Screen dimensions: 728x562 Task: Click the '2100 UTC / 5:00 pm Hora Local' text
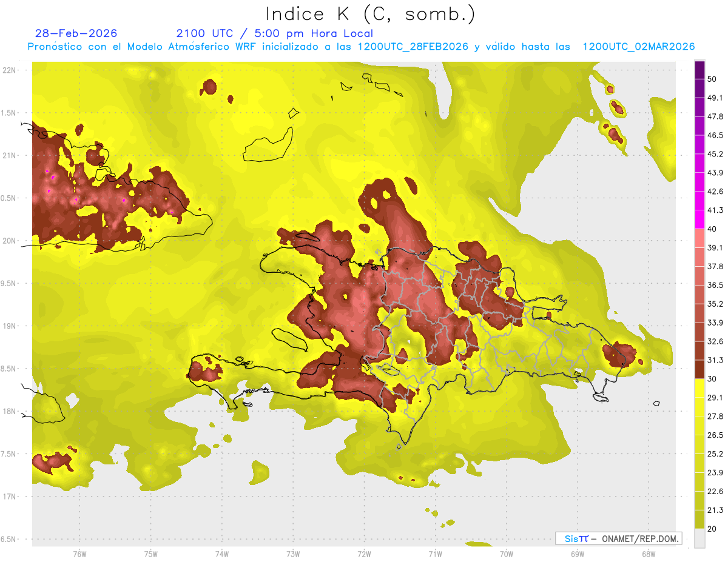pyautogui.click(x=275, y=33)
